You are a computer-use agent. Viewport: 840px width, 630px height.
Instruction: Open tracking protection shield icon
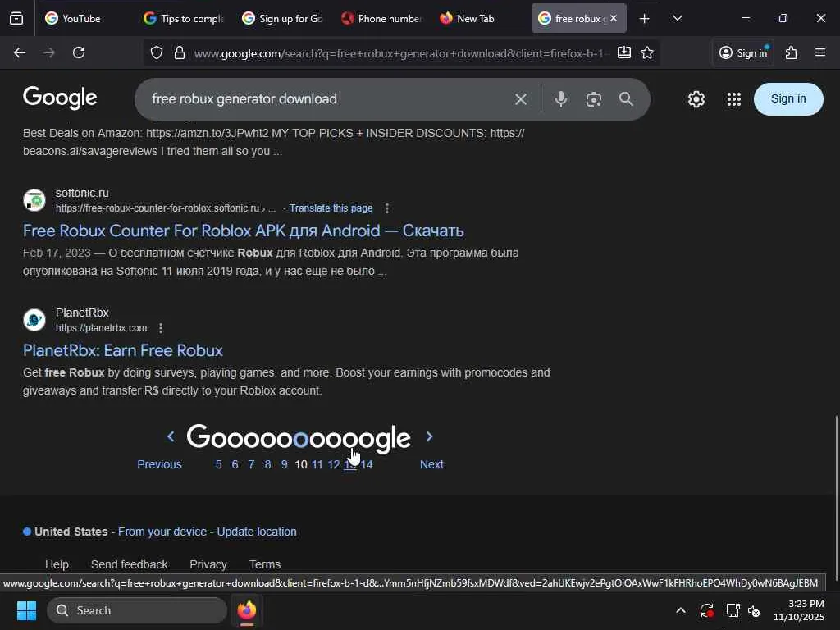click(157, 53)
